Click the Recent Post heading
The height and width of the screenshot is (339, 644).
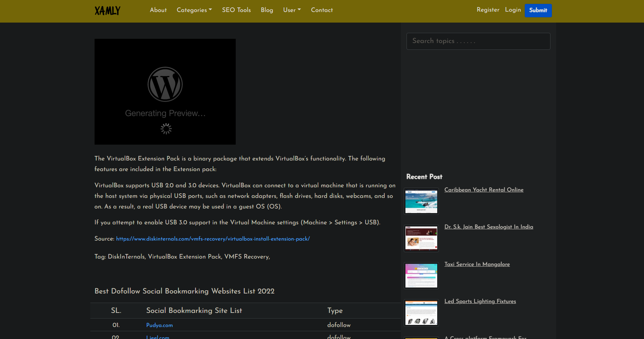[424, 177]
